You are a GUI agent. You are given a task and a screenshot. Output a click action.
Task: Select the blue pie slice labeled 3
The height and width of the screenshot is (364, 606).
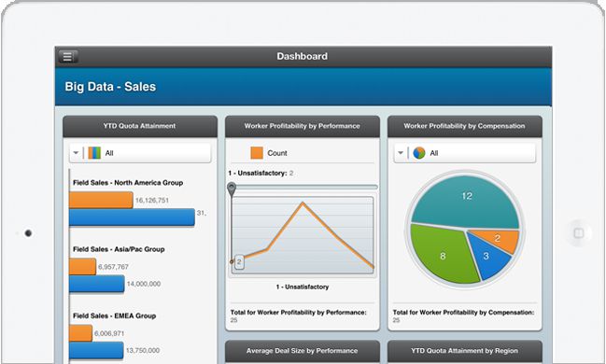point(487,257)
